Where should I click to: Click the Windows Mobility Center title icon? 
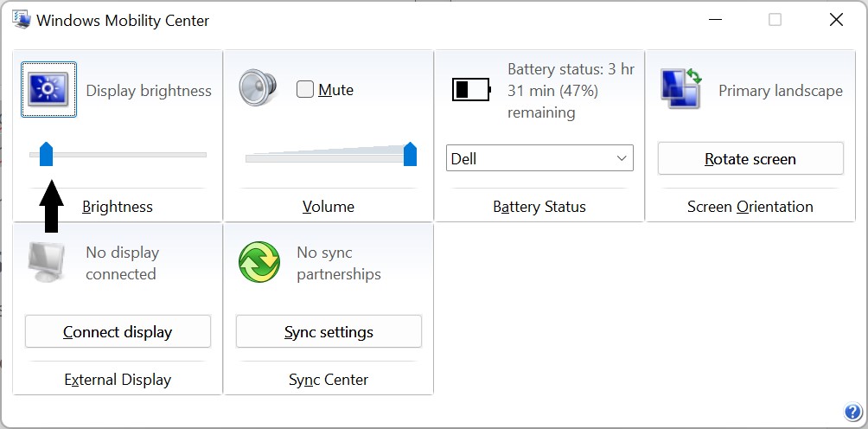coord(22,20)
